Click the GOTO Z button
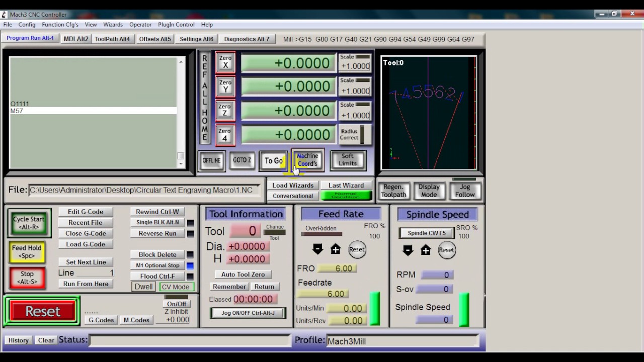 click(x=242, y=160)
